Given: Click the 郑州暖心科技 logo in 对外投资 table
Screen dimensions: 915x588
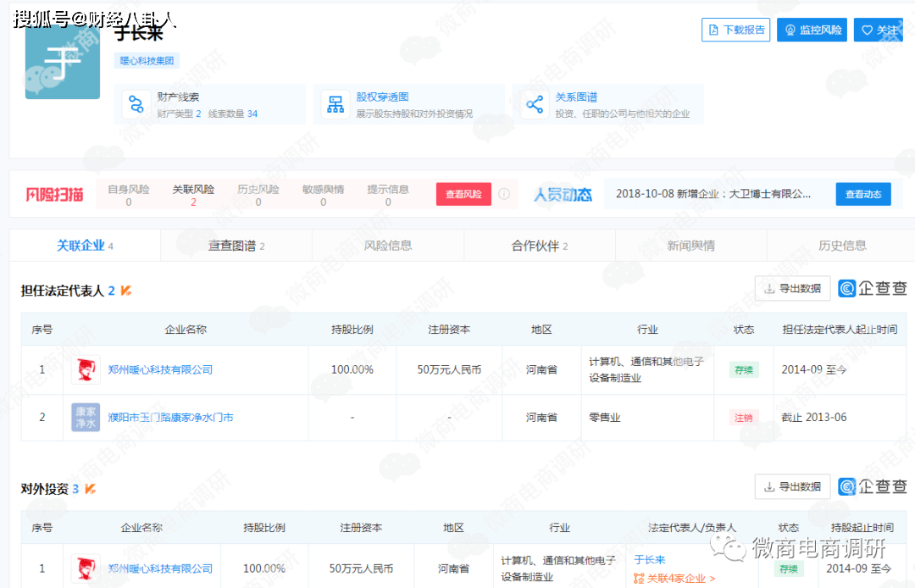Looking at the screenshot, I should pos(86,569).
